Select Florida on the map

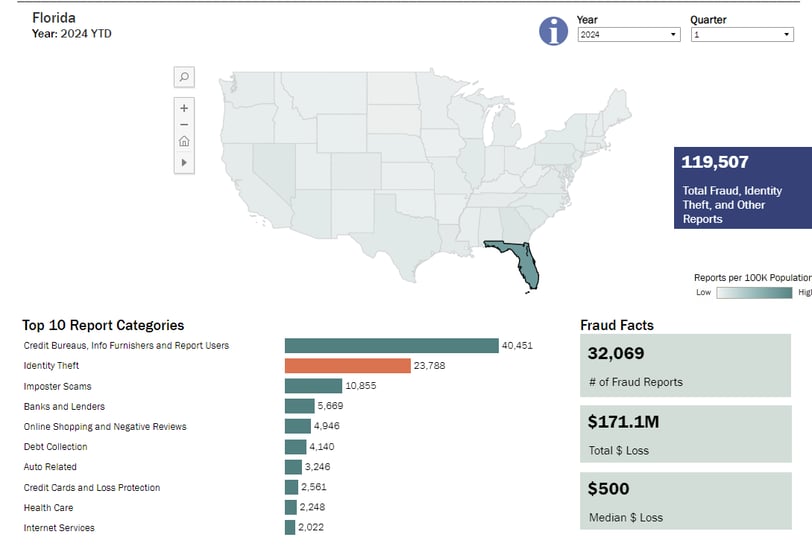(x=523, y=261)
